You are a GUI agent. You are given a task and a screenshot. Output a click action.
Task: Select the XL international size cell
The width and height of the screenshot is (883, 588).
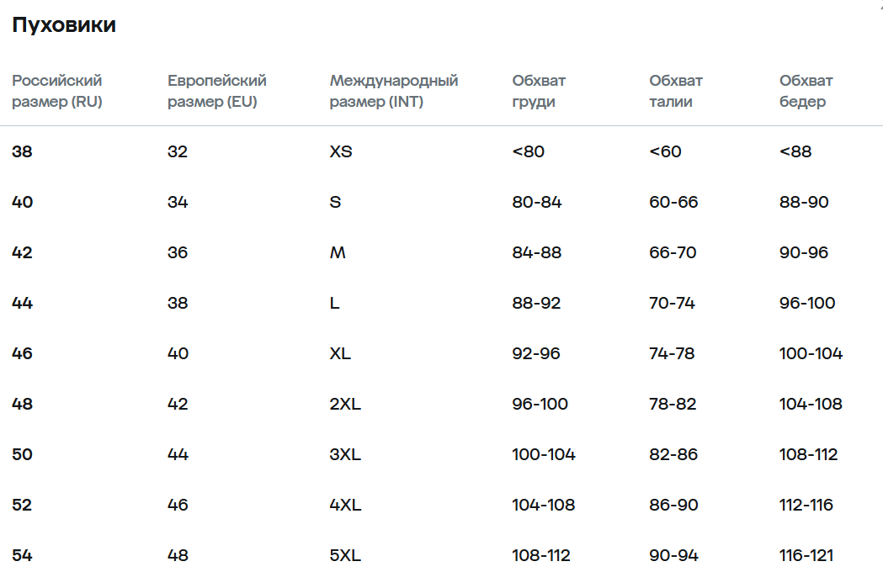[x=340, y=354]
